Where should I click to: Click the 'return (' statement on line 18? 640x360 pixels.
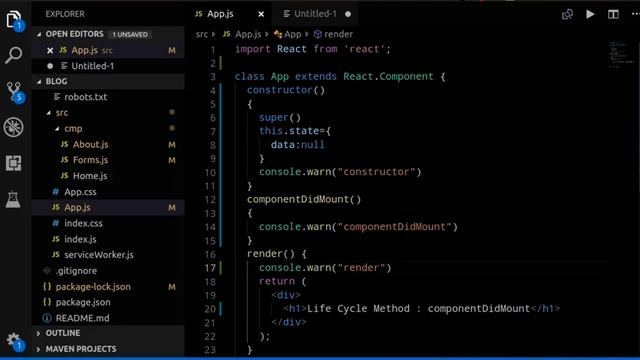tap(282, 281)
